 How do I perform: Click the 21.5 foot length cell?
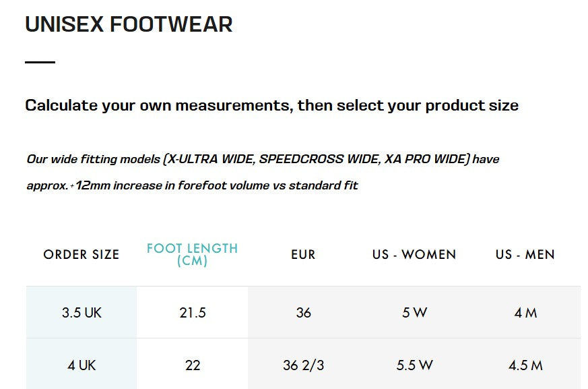point(192,313)
